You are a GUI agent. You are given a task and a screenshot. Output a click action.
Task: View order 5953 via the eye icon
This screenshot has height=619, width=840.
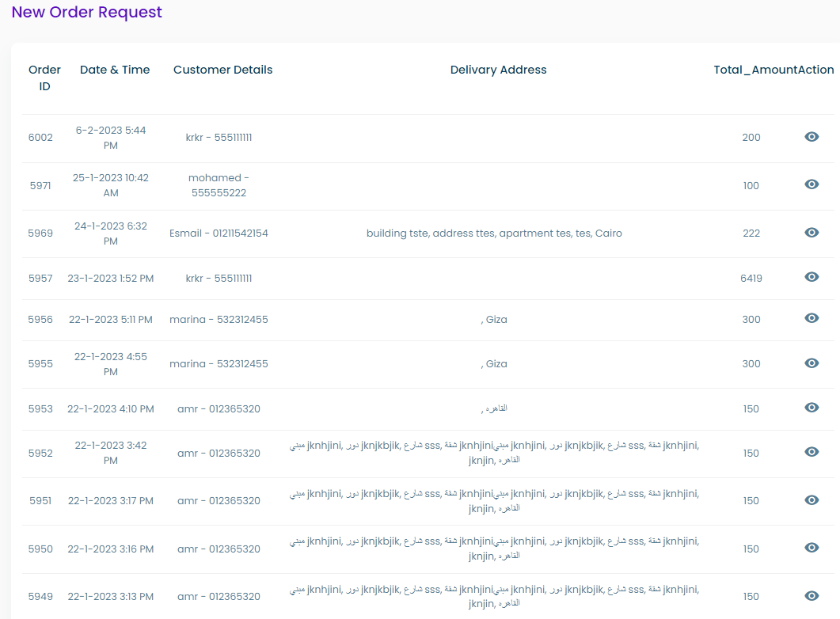[811, 408]
